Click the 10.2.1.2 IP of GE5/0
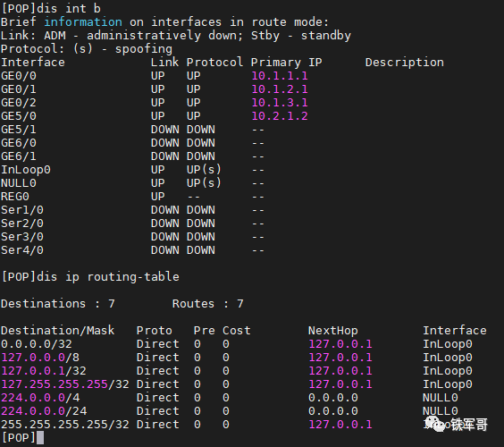The width and height of the screenshot is (504, 447). tap(280, 116)
